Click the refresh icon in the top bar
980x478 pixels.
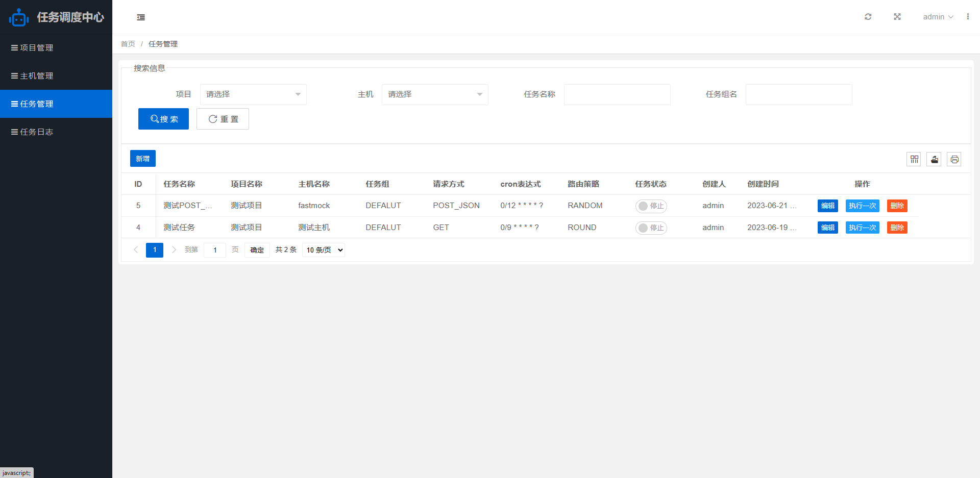click(868, 17)
